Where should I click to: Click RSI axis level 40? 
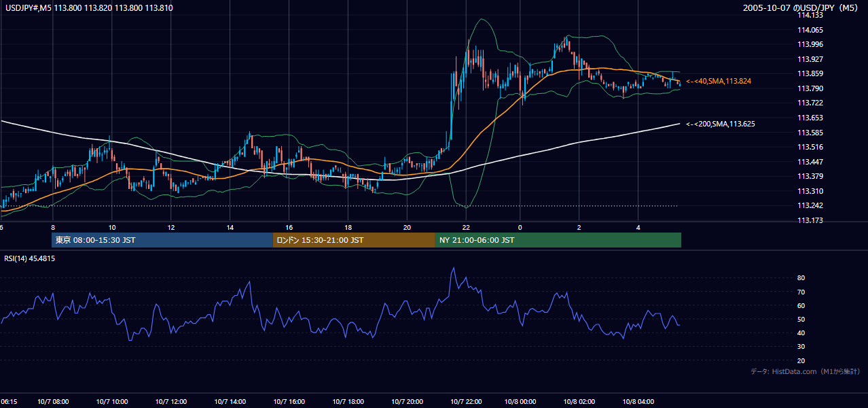tap(801, 333)
